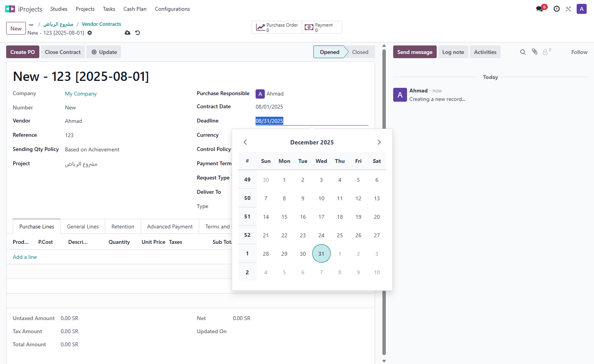Open the Projects menu

tap(85, 9)
